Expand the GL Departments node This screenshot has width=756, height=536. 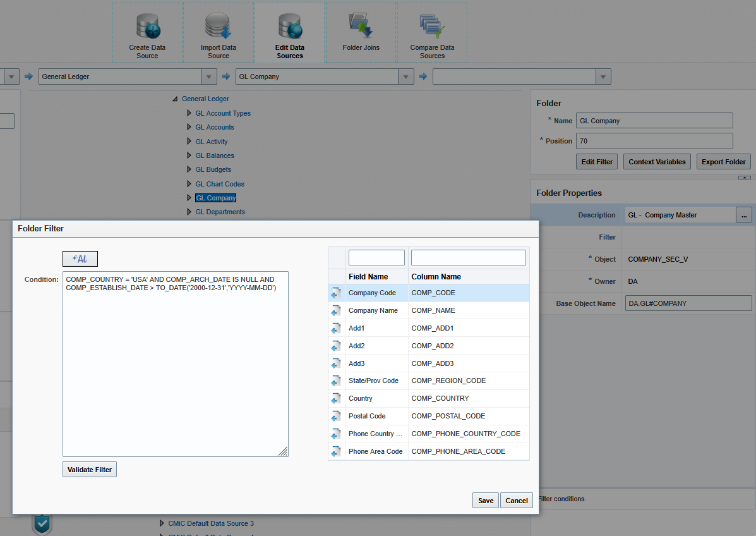tap(189, 212)
